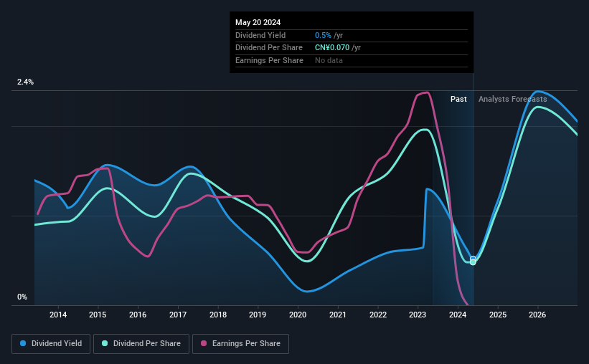Viewport: 589px width, 364px height.
Task: Click the teal Dividend Per Share legend dot
Action: point(105,343)
